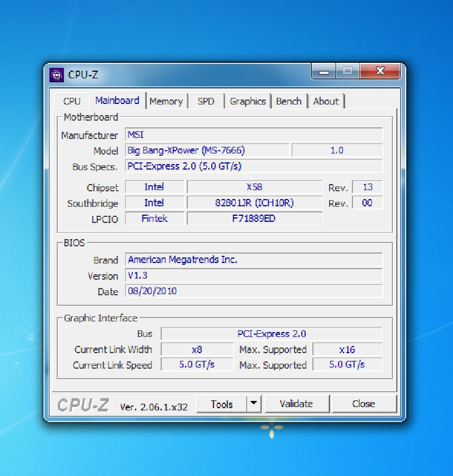The width and height of the screenshot is (453, 476).
Task: Select the manufacturer value MSI
Action: [x=254, y=135]
